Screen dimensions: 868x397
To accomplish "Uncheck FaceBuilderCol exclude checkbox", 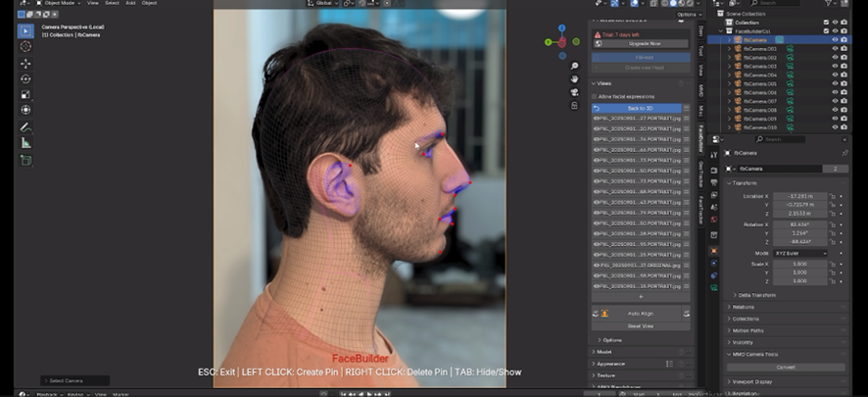I will pos(826,31).
